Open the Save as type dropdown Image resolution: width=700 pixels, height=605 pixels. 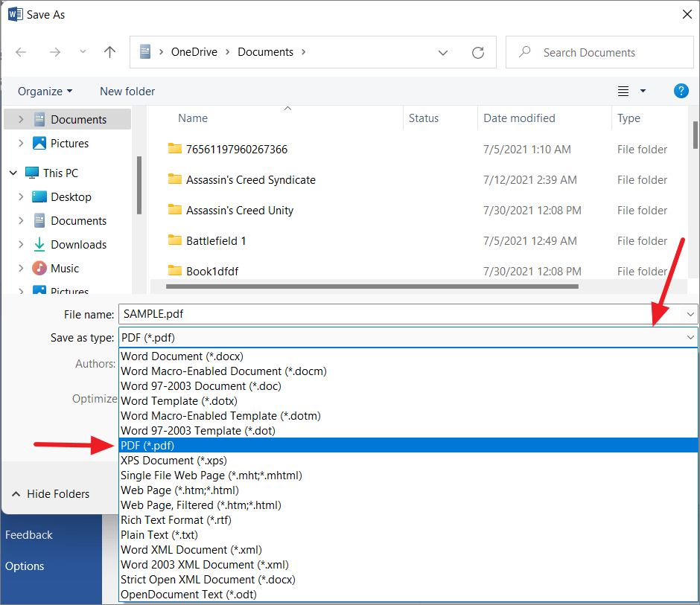(x=690, y=337)
